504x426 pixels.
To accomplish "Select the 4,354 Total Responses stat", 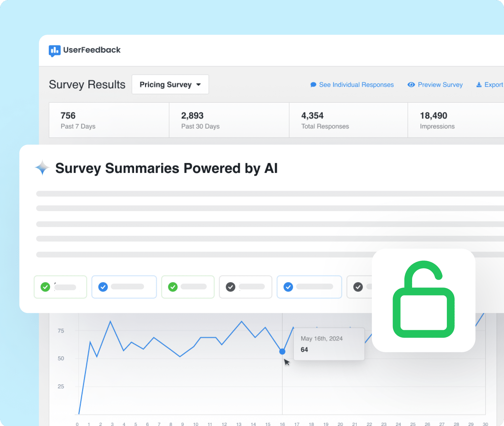I will click(349, 120).
